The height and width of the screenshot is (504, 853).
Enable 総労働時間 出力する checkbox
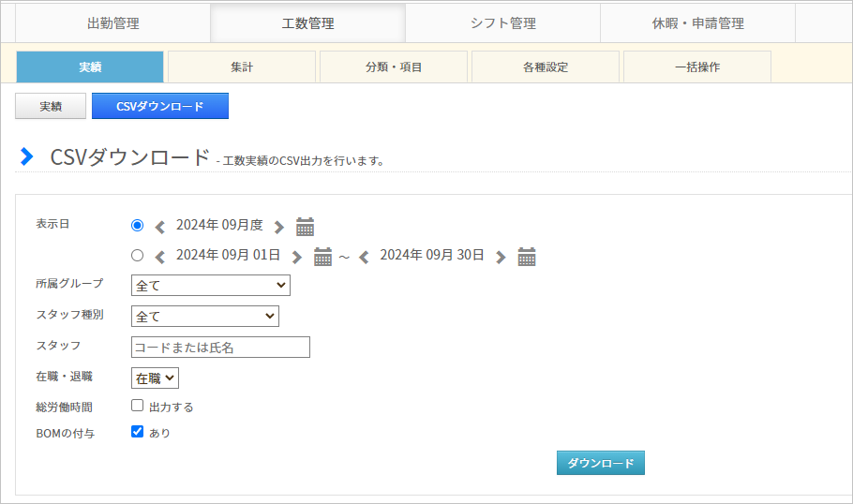tap(137, 405)
